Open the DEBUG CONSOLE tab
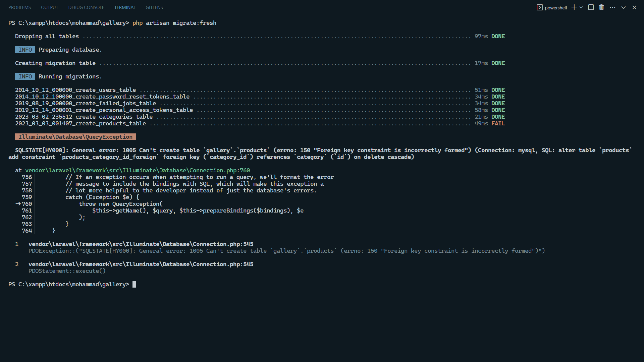The width and height of the screenshot is (644, 362). 86,7
